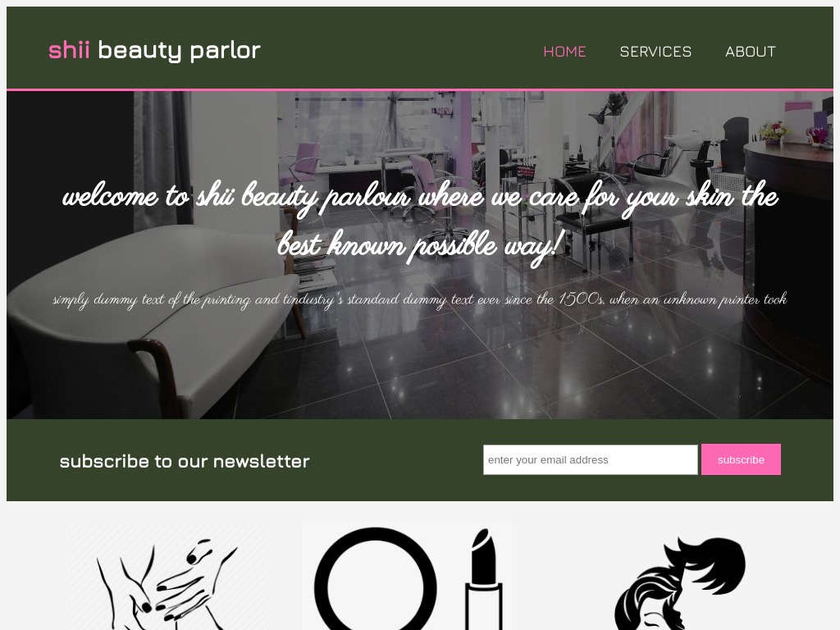The height and width of the screenshot is (630, 840).
Task: Select the "simply dummy text" subtitle line
Action: click(420, 299)
